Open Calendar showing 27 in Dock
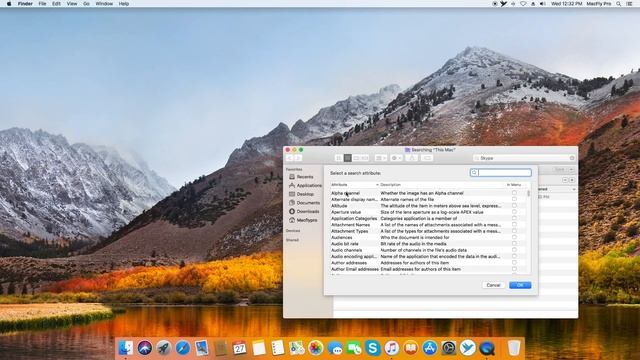 click(240, 348)
